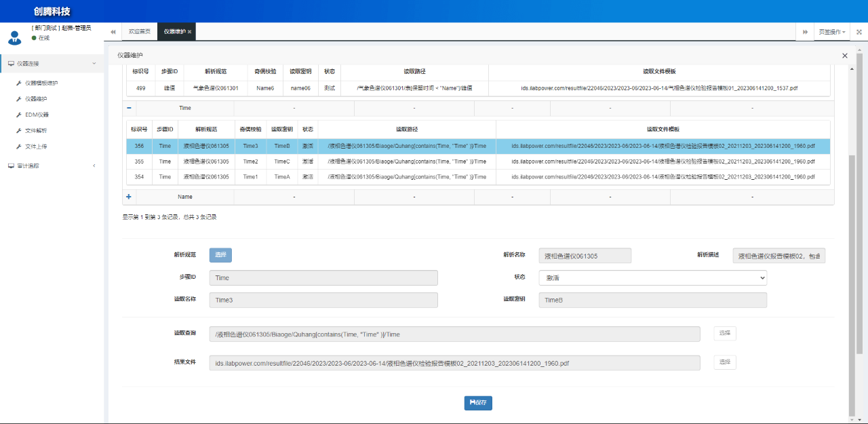Click the close X on 仪器维护 tab

click(190, 32)
